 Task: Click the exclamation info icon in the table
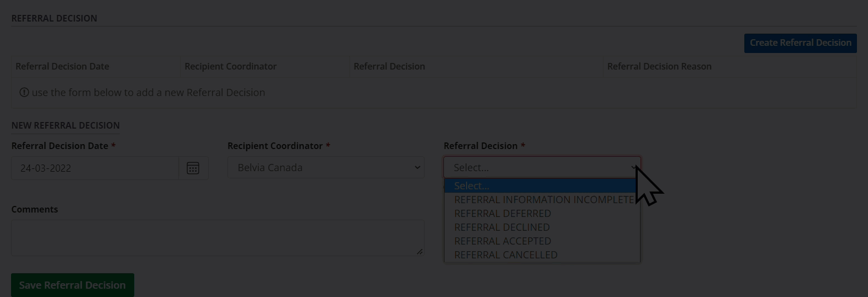pos(24,92)
